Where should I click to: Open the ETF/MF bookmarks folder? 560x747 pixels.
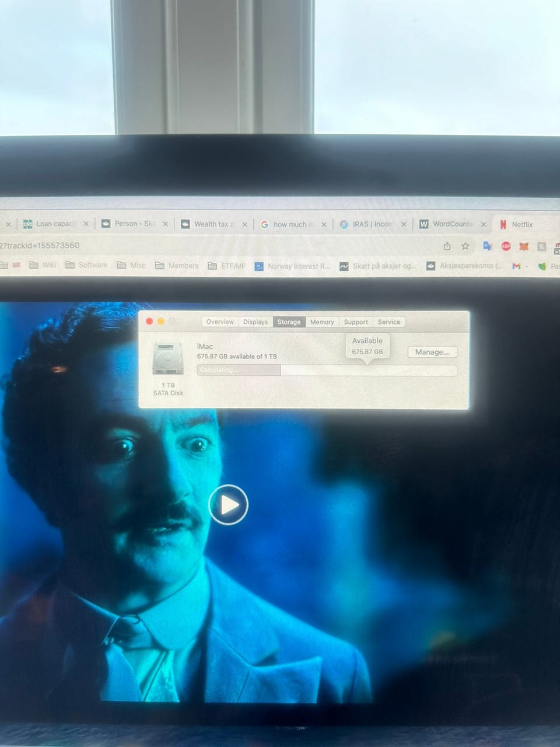[227, 266]
